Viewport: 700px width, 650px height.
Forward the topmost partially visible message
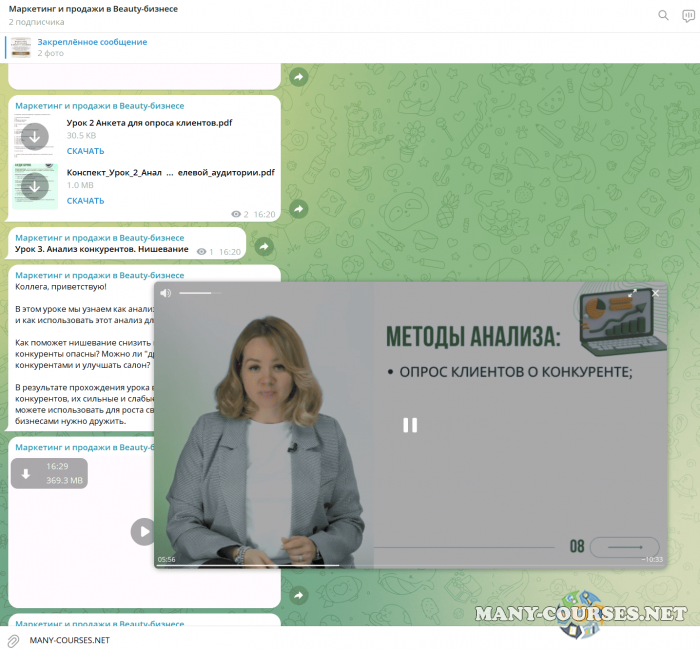tap(297, 77)
